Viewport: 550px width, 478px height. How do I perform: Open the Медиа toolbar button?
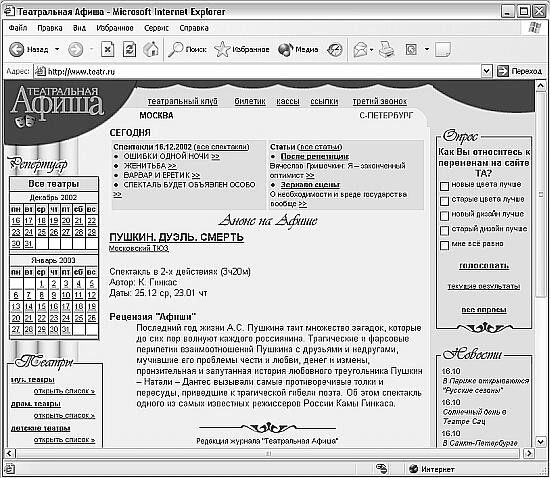click(298, 49)
